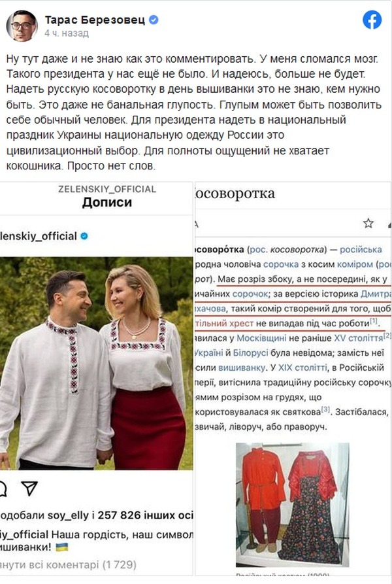
Task: Follow the 'вишиванку' article link
Action: tap(242, 368)
